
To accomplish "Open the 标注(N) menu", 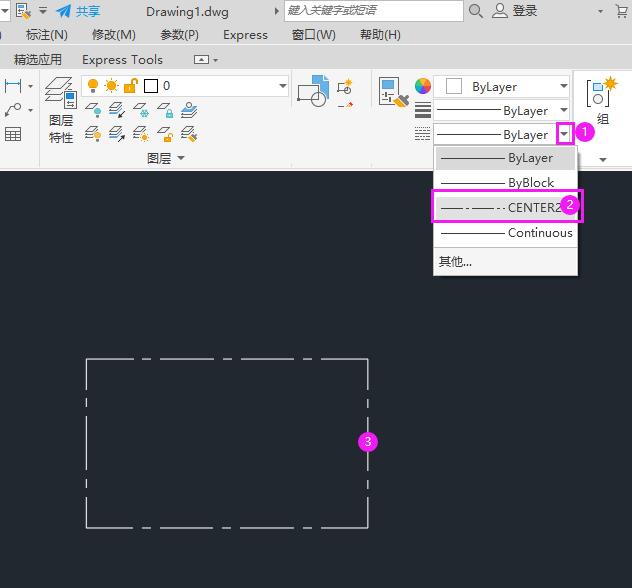I will [47, 35].
